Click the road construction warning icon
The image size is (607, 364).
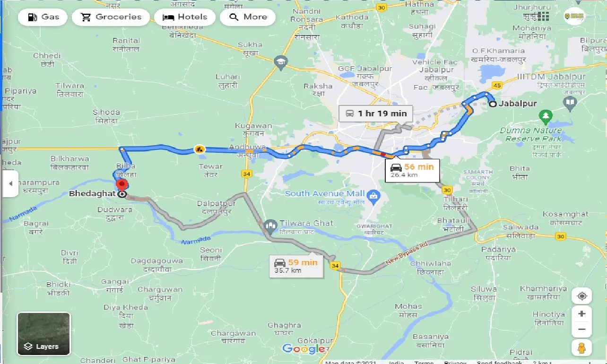200,149
